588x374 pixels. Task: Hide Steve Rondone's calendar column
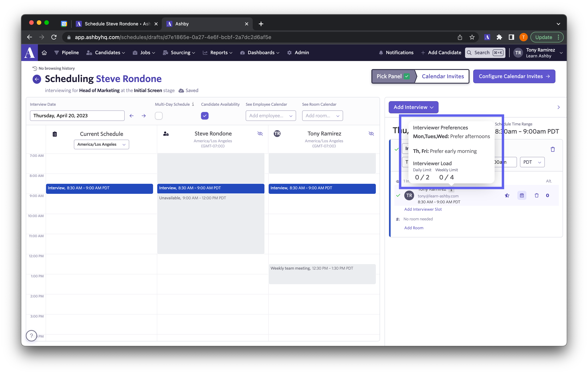[260, 133]
